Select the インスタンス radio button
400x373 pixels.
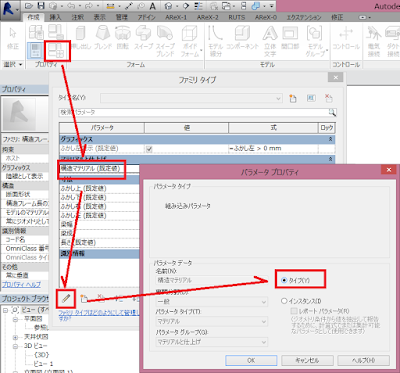click(284, 301)
